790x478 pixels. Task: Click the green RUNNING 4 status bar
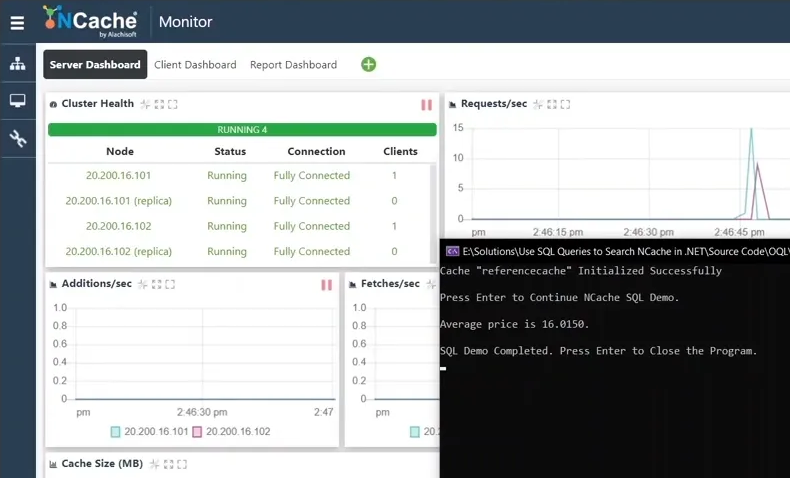coord(242,129)
